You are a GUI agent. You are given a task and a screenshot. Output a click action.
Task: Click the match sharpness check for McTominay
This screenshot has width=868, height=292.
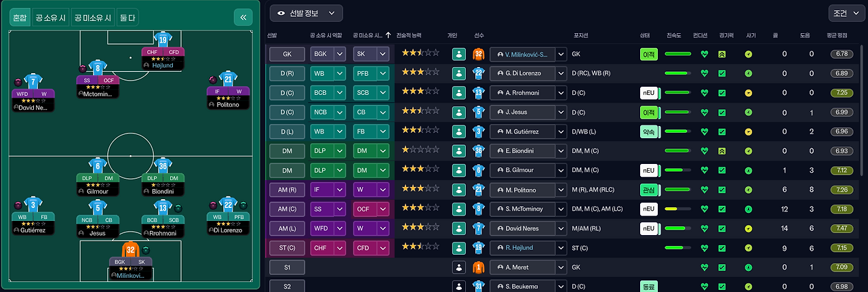click(x=722, y=209)
